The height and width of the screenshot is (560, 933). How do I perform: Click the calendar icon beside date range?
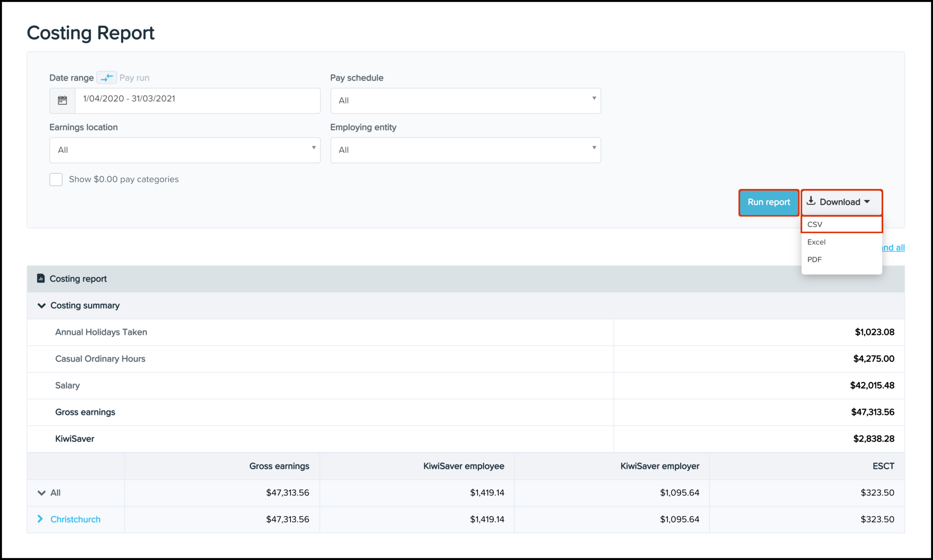pyautogui.click(x=62, y=100)
